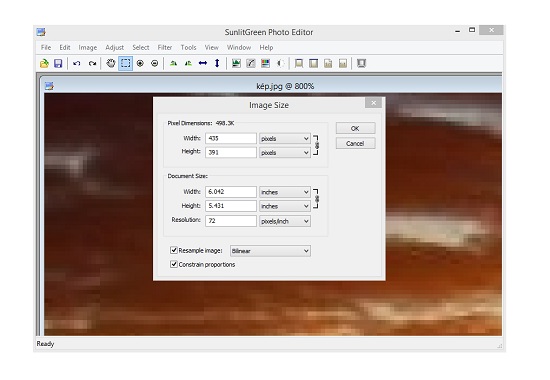This screenshot has height=380, width=550.
Task: Click the 'Ready' status bar text
Action: click(45, 344)
